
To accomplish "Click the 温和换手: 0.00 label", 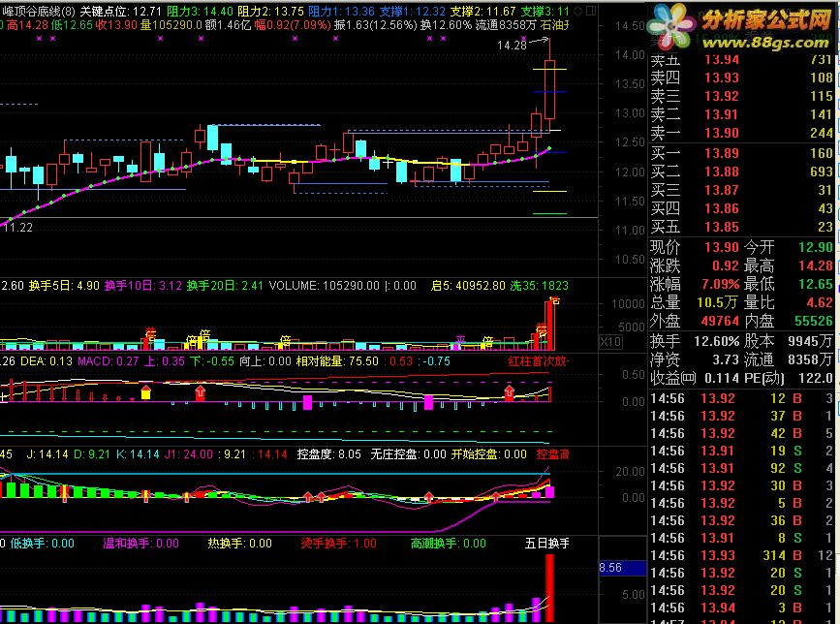I will point(140,544).
